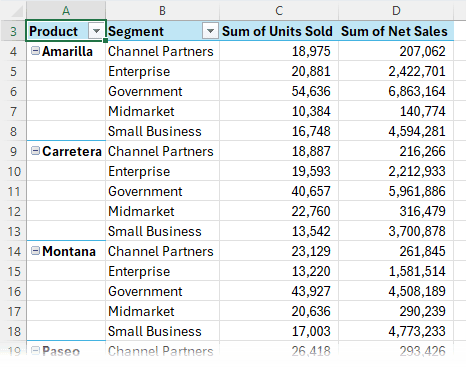
Task: Collapse the Carretera product group
Action: pos(35,151)
